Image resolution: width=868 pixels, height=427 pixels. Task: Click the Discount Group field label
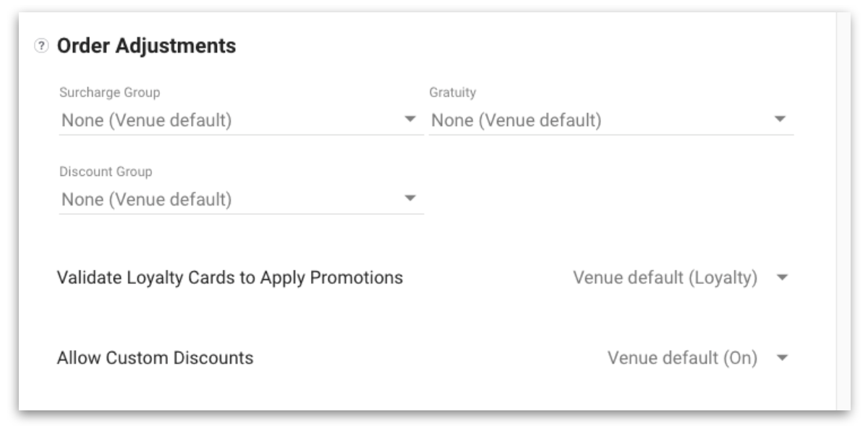(106, 172)
